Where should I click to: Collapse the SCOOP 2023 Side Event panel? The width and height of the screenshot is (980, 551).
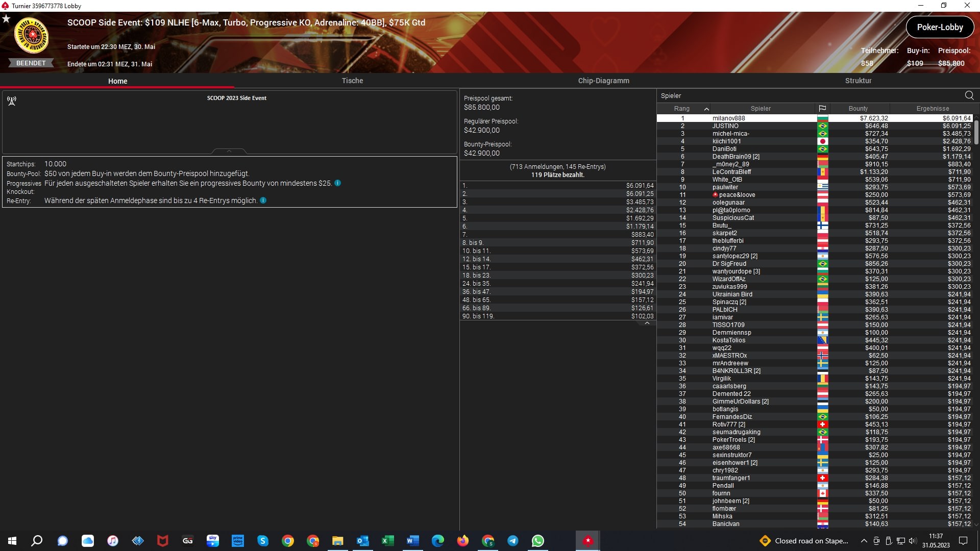[x=229, y=151]
